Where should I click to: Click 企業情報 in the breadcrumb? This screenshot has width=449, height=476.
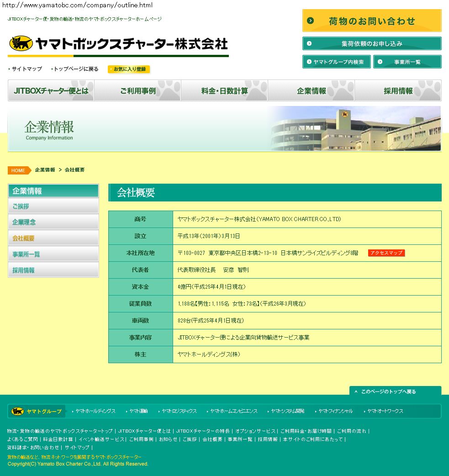click(x=45, y=169)
